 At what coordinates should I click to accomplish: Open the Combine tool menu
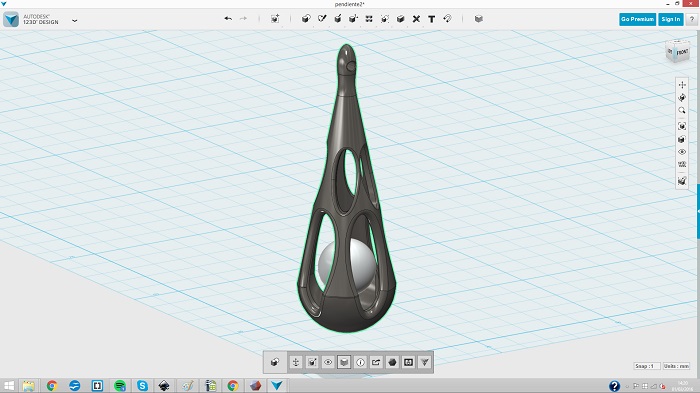(x=400, y=19)
